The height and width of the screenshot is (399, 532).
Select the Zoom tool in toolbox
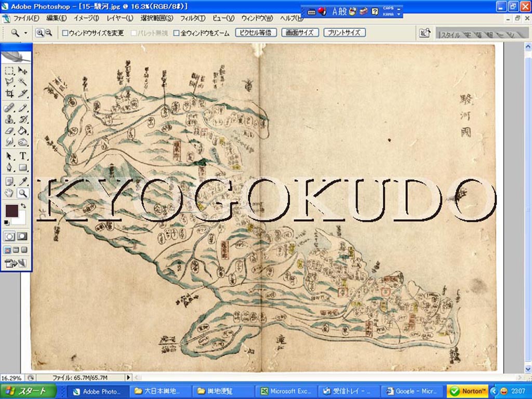22,193
